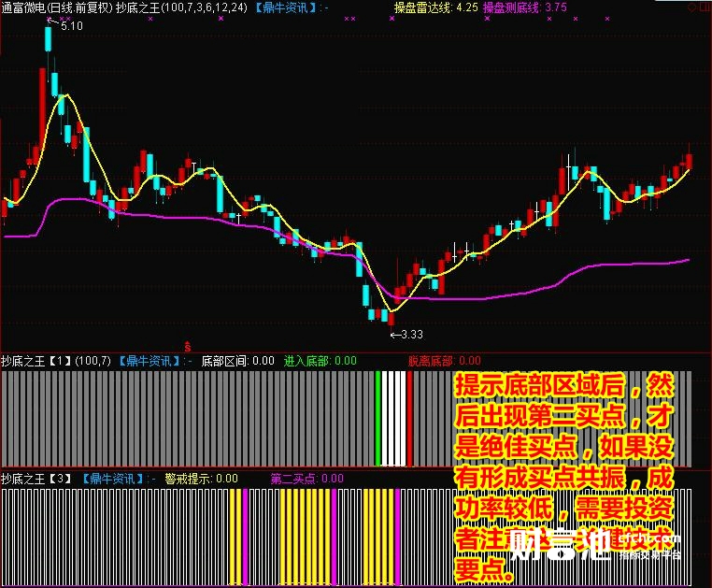Click the 3.33 low price label
Viewport: 712px width, 588px height.
point(412,335)
